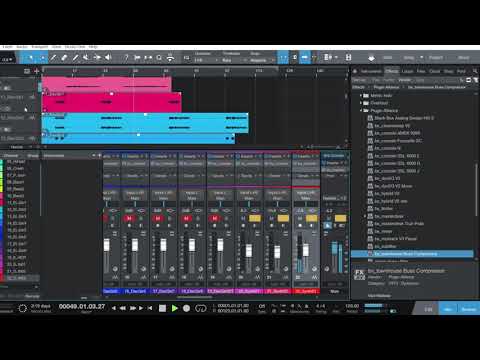480x360 pixels.
Task: Switch to the Instruments browser tab
Action: 371,71
